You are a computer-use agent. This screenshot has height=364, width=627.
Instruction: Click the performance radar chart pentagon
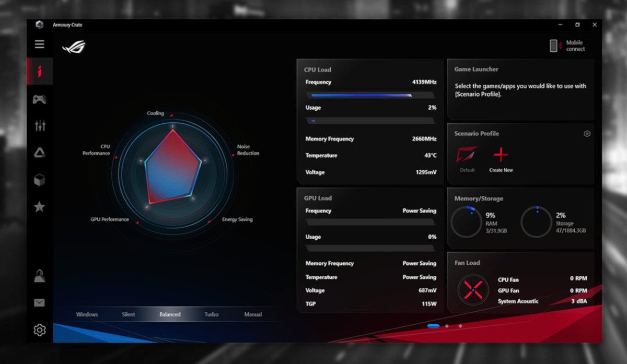pyautogui.click(x=173, y=166)
